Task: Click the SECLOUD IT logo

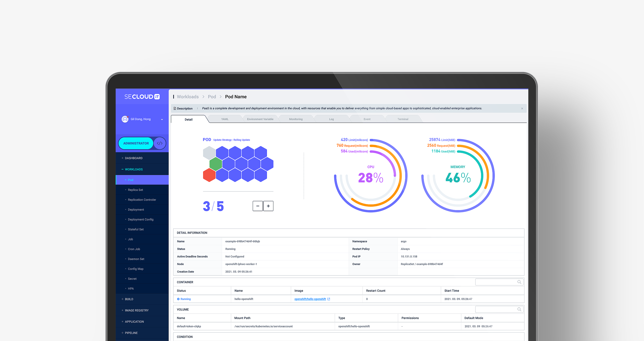Action: (x=142, y=97)
